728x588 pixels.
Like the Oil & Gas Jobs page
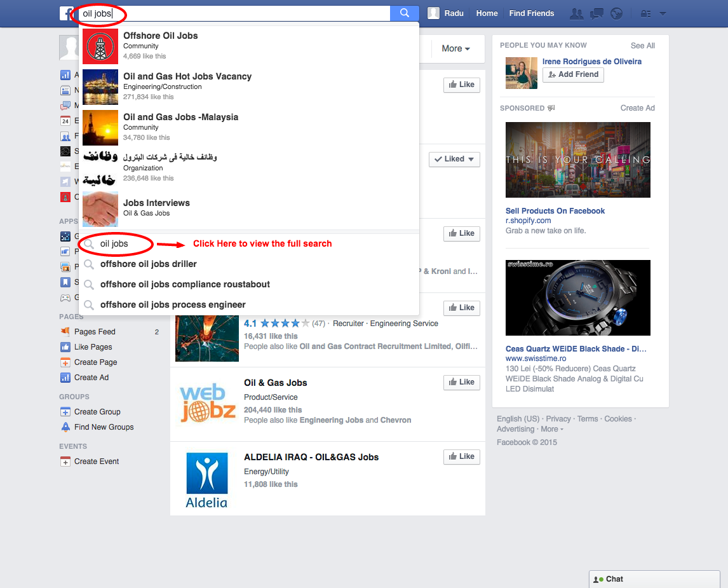[461, 382]
